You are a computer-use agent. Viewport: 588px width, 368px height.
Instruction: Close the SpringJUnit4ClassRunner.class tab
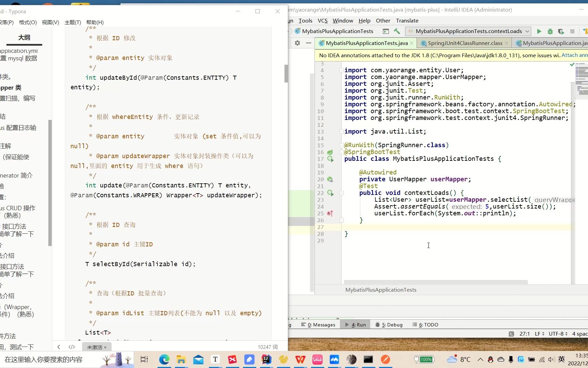506,43
